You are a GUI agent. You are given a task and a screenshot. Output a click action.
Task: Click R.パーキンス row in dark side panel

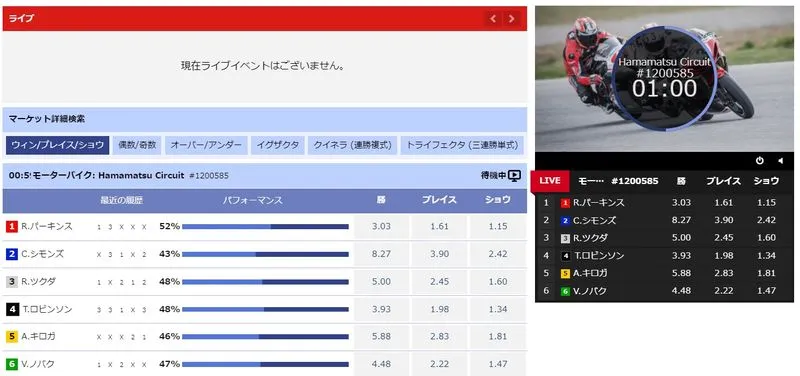click(x=664, y=203)
